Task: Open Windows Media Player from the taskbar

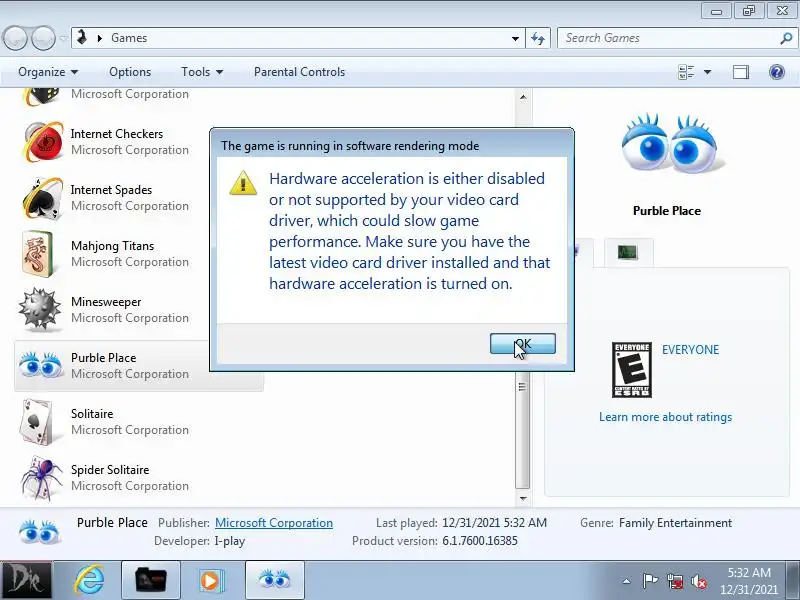Action: tap(211, 581)
